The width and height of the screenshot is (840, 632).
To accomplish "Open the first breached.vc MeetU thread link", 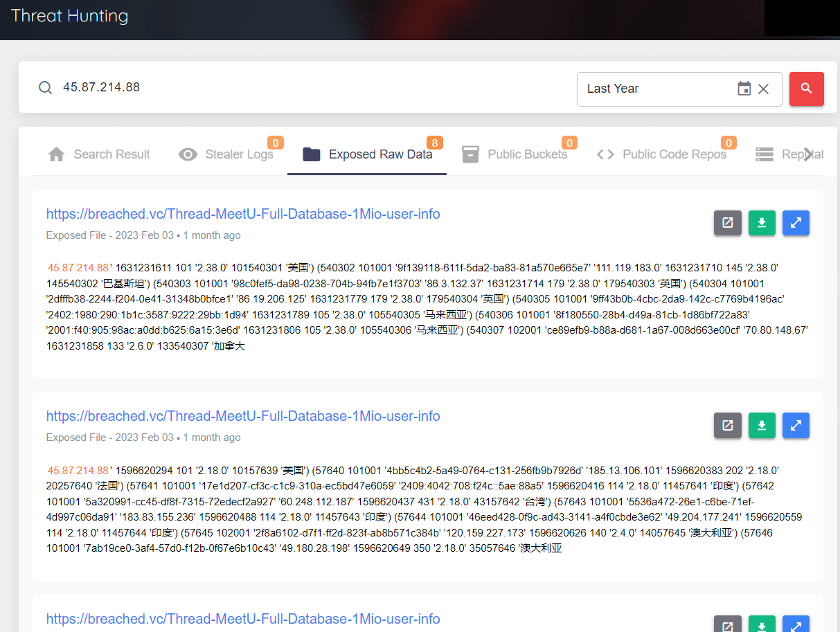I will coord(243,214).
